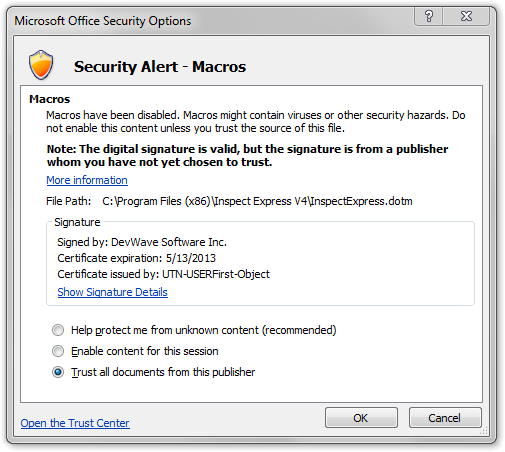Close the Security Options dialog with X
This screenshot has height=452, width=505.
(x=466, y=16)
